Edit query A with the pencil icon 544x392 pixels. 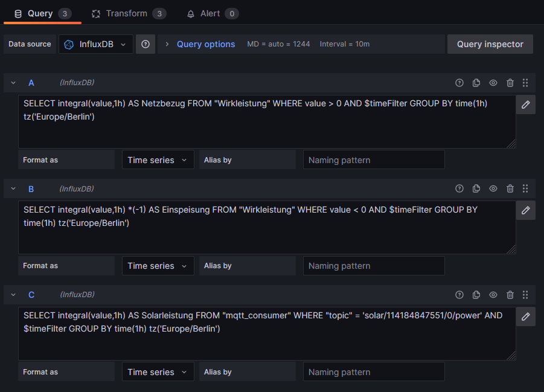tap(525, 104)
